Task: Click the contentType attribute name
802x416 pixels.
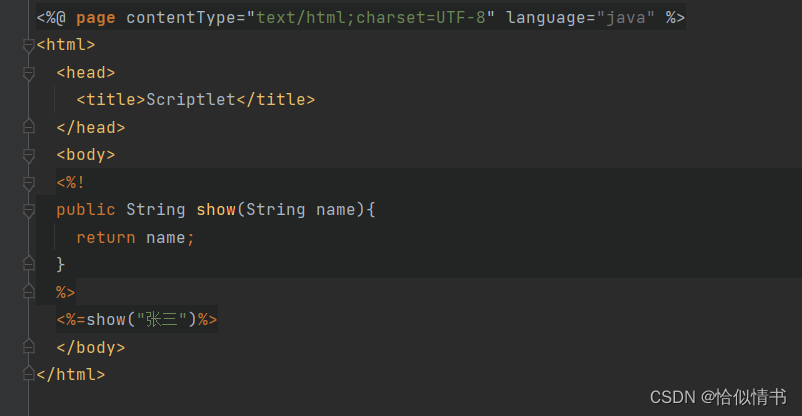Action: 181,18
